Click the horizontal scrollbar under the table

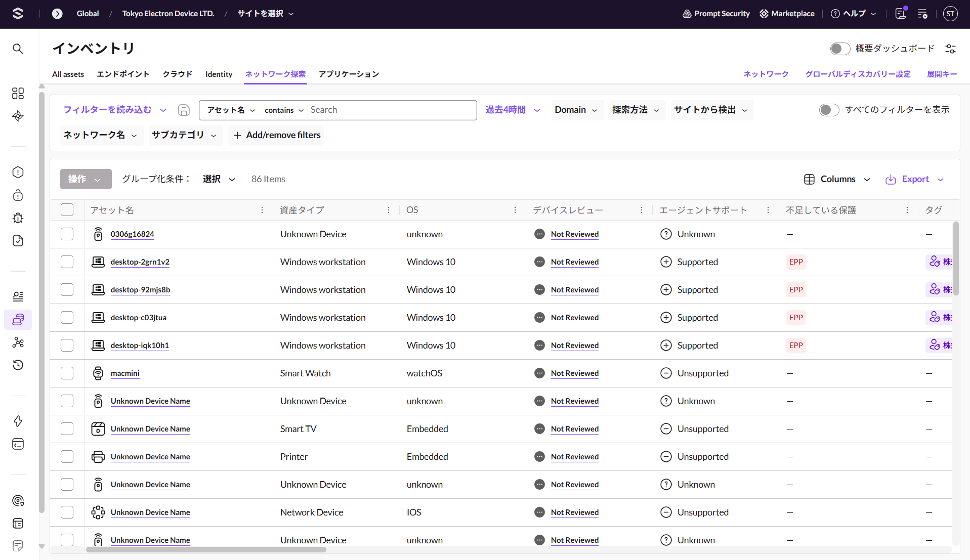pyautogui.click(x=206, y=549)
